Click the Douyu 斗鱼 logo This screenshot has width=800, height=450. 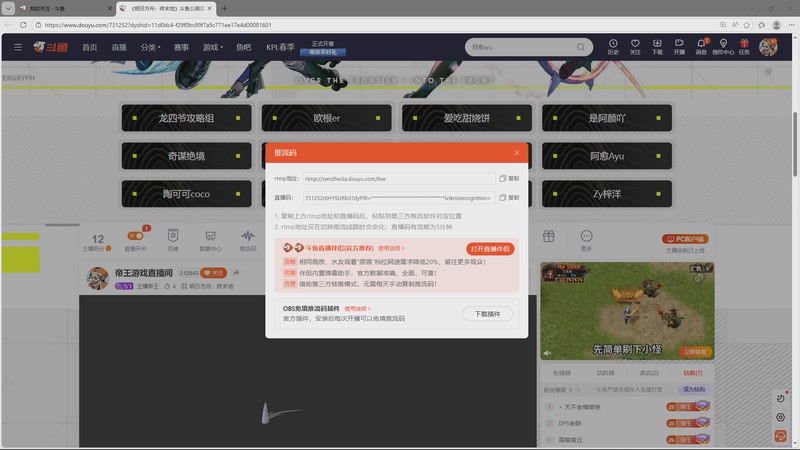click(51, 47)
